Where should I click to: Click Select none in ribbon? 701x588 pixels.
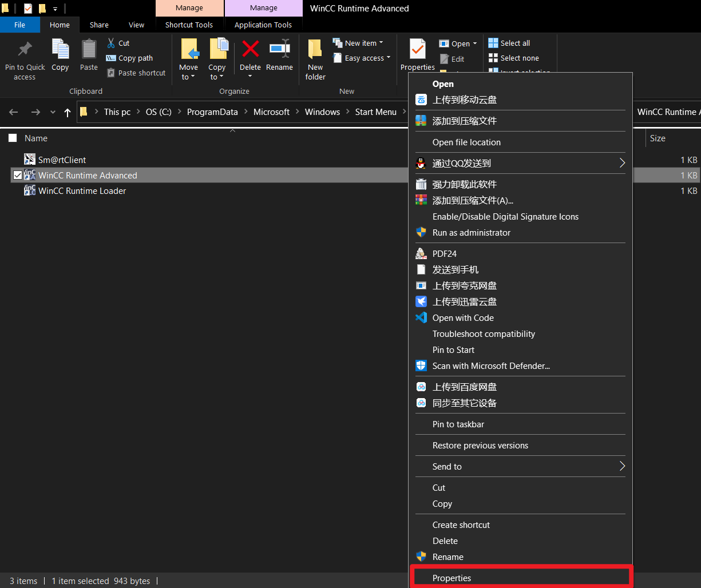tap(514, 58)
